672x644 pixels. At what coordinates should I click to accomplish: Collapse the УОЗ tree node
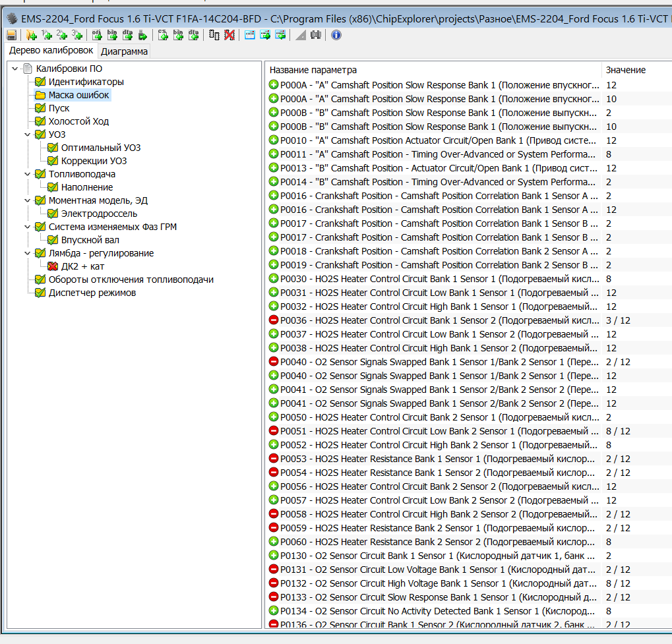click(x=27, y=134)
